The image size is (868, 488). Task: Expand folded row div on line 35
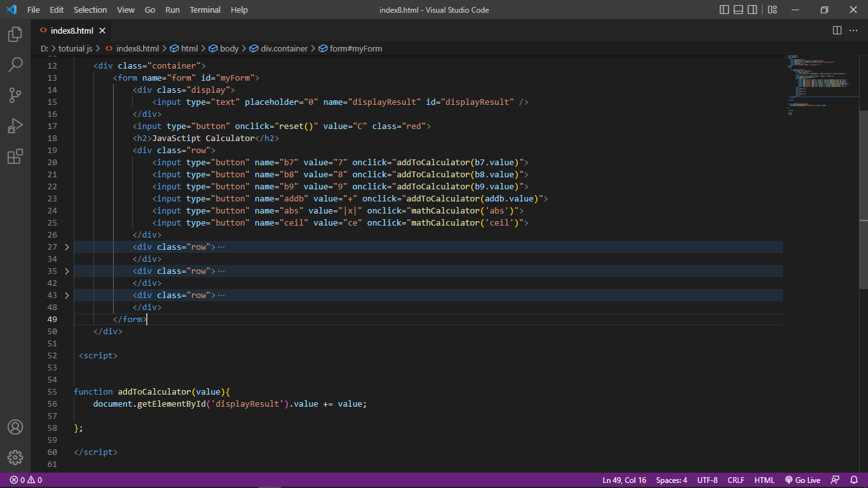point(67,271)
